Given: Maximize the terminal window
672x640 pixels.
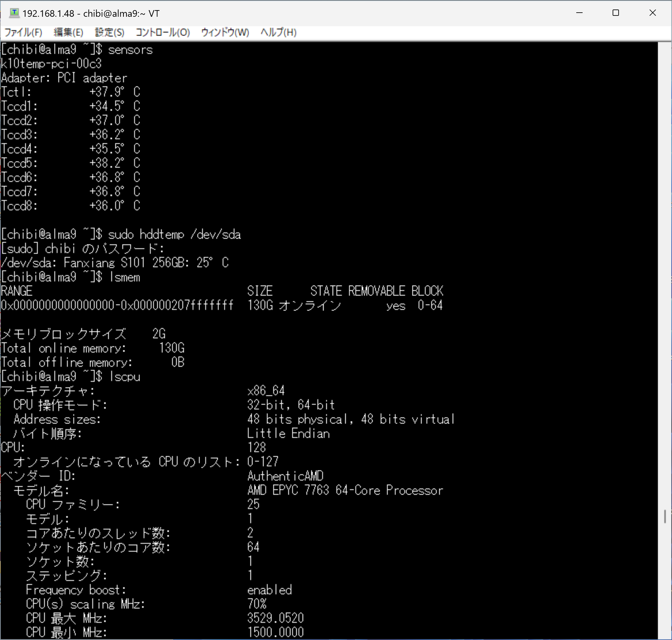Looking at the screenshot, I should pyautogui.click(x=616, y=13).
